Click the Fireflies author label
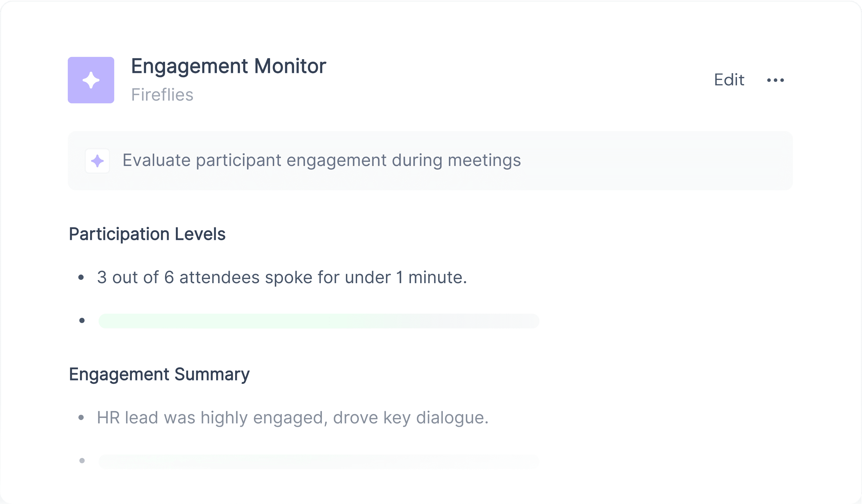The height and width of the screenshot is (504, 862). click(x=162, y=95)
